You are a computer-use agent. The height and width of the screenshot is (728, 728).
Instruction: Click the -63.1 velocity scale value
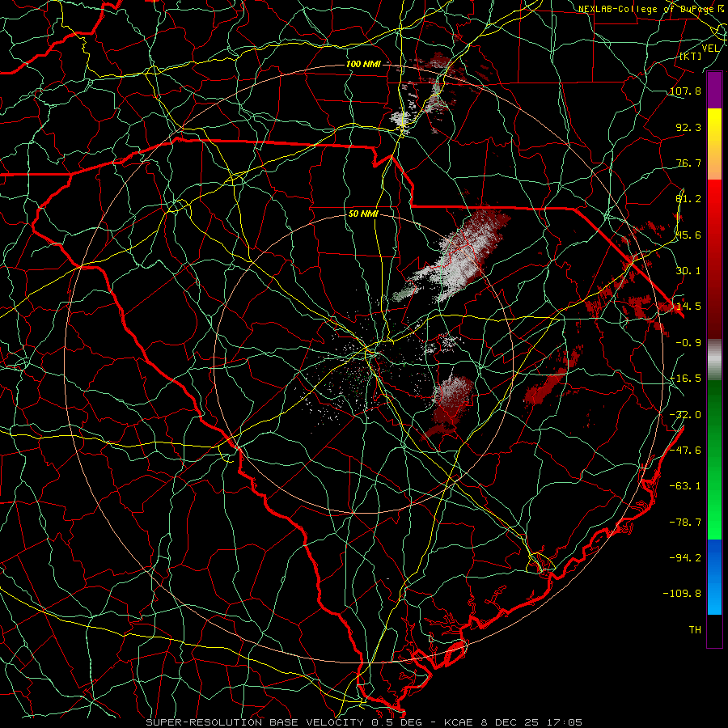click(685, 486)
